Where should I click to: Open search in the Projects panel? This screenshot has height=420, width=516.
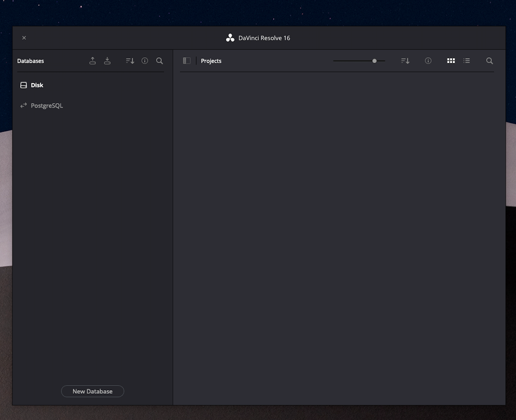(x=490, y=61)
